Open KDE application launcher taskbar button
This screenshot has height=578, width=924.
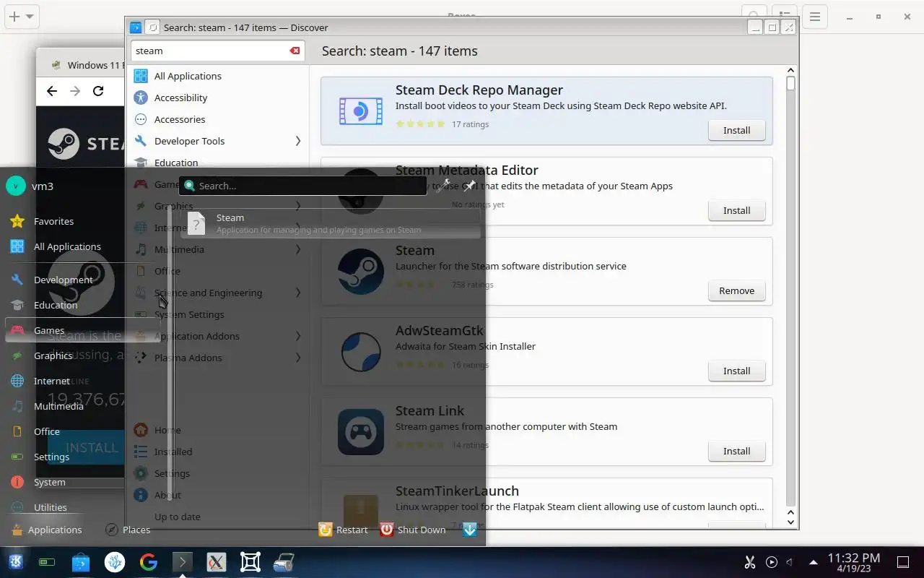15,562
